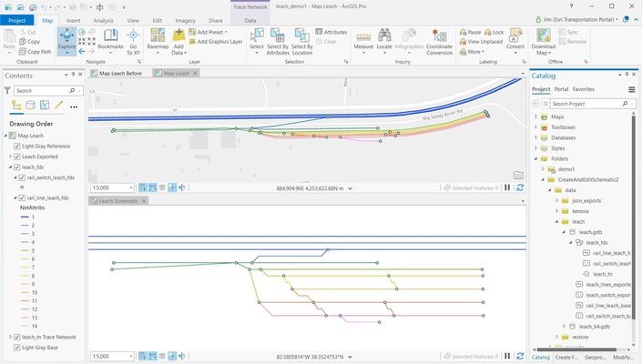Pause drawing in the schematic view

(x=507, y=356)
